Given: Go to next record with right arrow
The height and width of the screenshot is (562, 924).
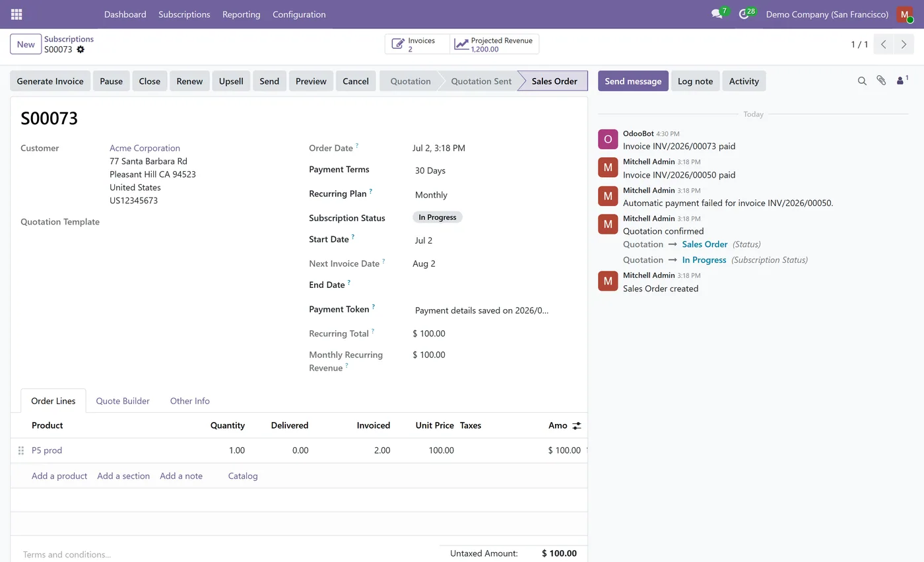Looking at the screenshot, I should (904, 44).
